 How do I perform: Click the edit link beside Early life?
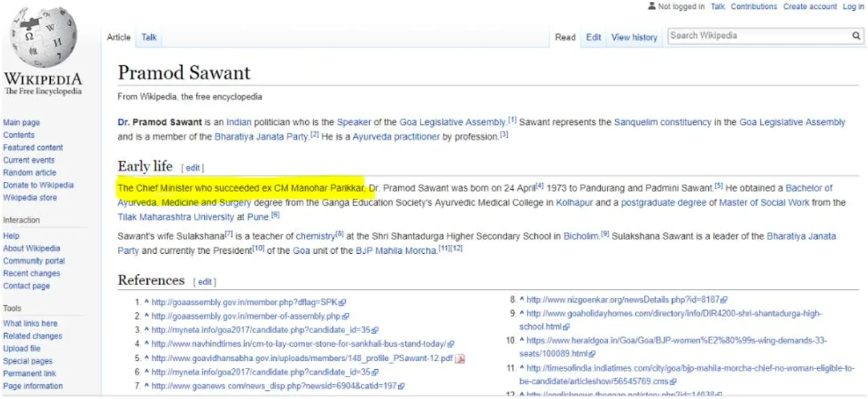tap(193, 168)
